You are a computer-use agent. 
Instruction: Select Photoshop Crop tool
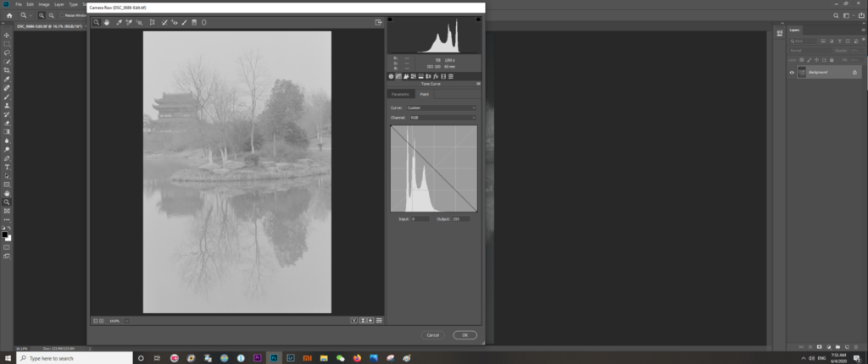[7, 70]
